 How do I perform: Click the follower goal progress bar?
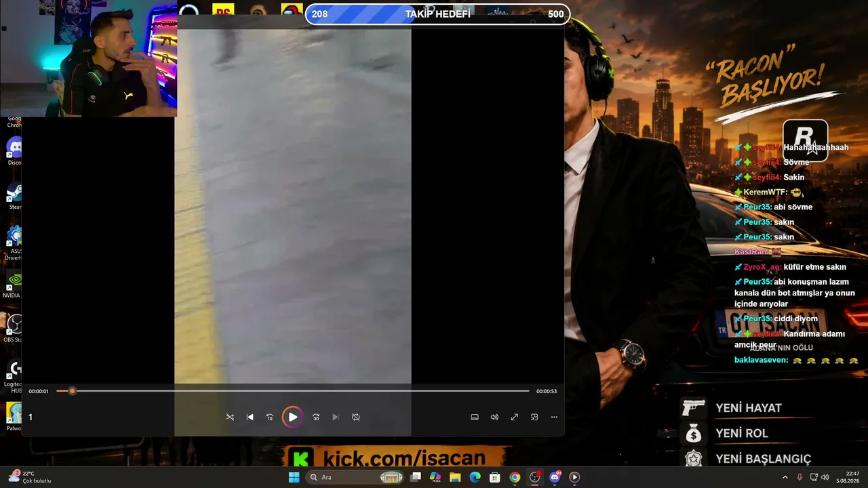[x=437, y=14]
